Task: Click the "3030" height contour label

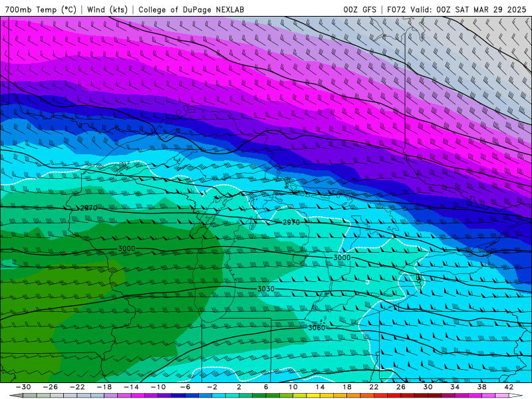Action: tap(266, 289)
